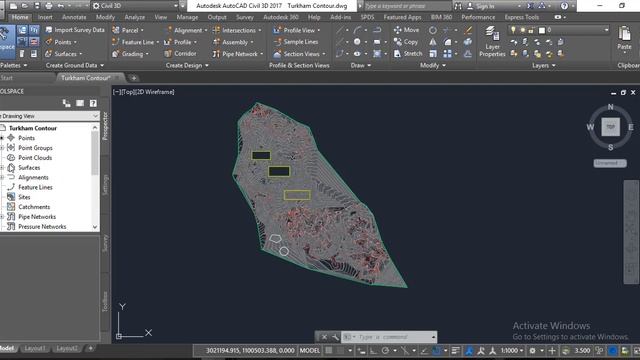Open the Parcel tool
This screenshot has height=360, width=640.
click(128, 30)
